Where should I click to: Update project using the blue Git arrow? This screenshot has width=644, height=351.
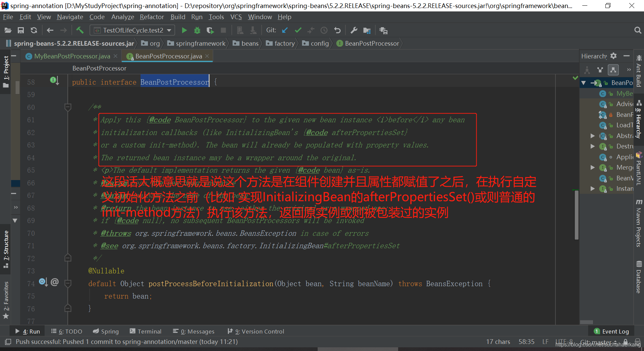(x=285, y=31)
